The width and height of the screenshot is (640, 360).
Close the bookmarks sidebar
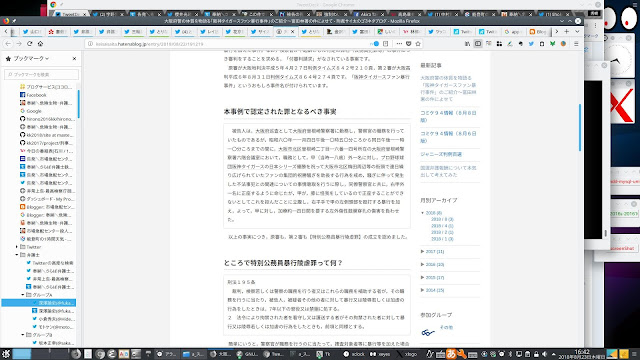point(74,59)
